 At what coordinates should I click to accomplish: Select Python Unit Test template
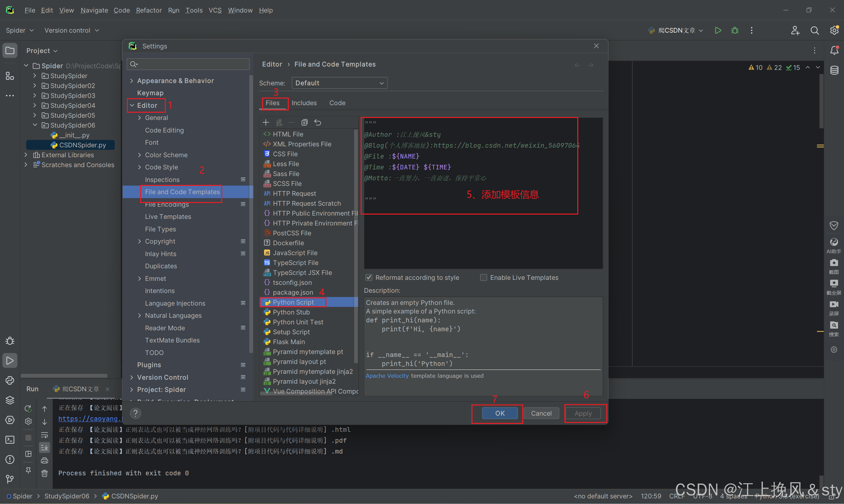298,322
